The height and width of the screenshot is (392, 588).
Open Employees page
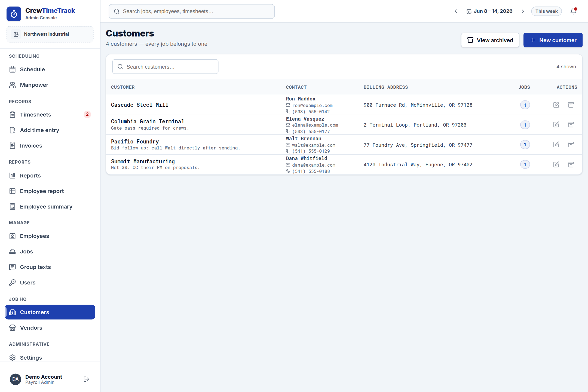(x=50, y=236)
